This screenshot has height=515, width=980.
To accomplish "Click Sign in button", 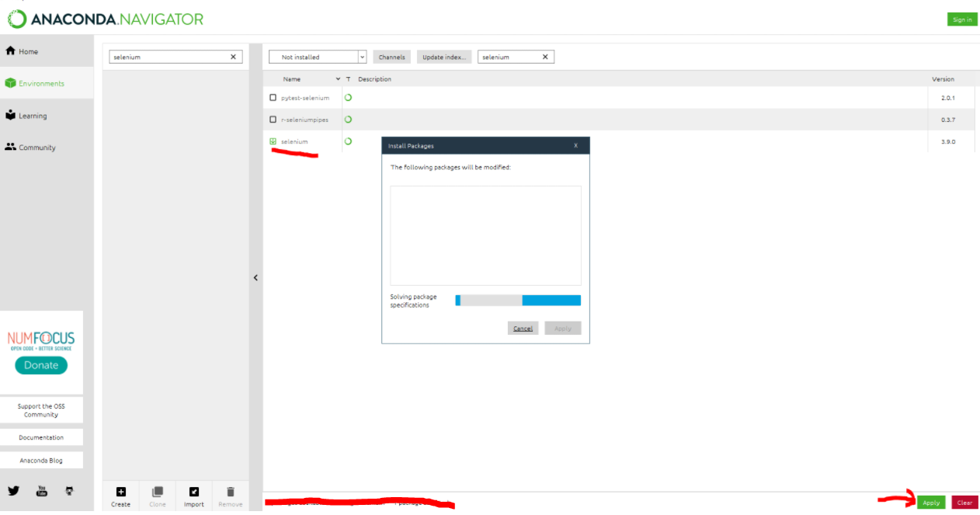I will (962, 19).
